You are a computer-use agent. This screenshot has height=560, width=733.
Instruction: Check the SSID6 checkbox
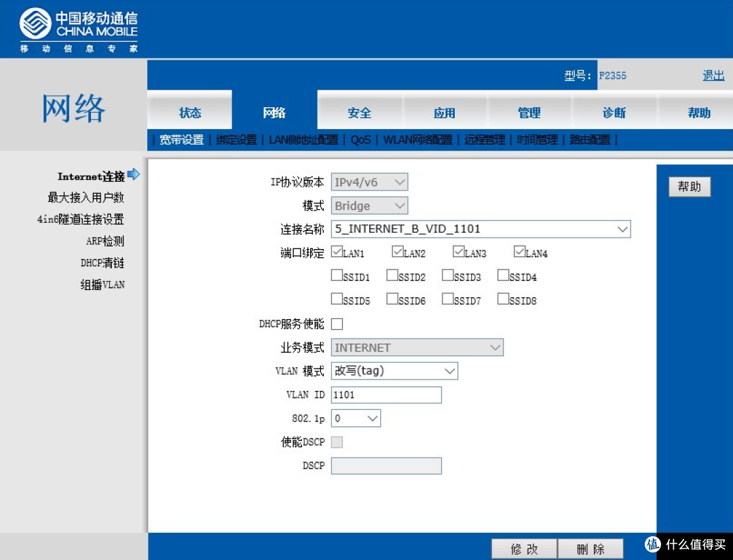(392, 298)
